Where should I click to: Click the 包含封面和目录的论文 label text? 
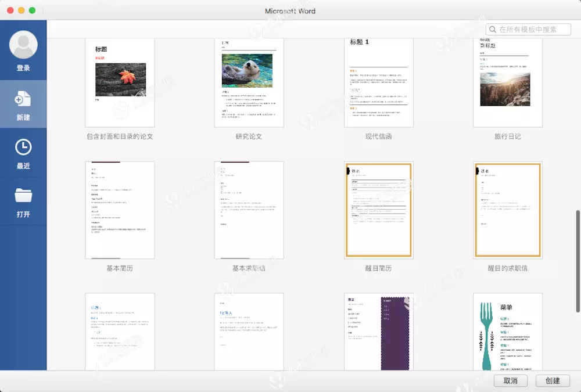point(120,136)
